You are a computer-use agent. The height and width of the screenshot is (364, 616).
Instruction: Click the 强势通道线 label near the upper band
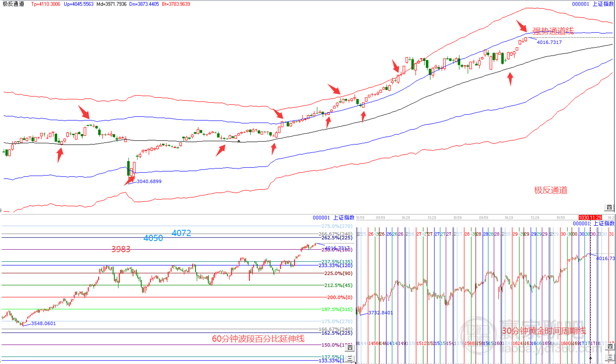click(x=553, y=31)
